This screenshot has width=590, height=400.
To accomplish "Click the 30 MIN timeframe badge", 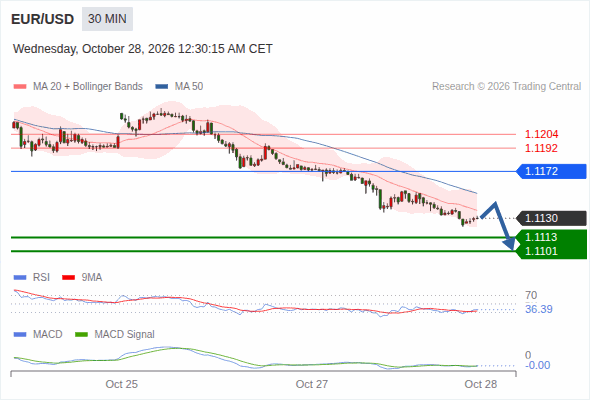I will pos(107,19).
